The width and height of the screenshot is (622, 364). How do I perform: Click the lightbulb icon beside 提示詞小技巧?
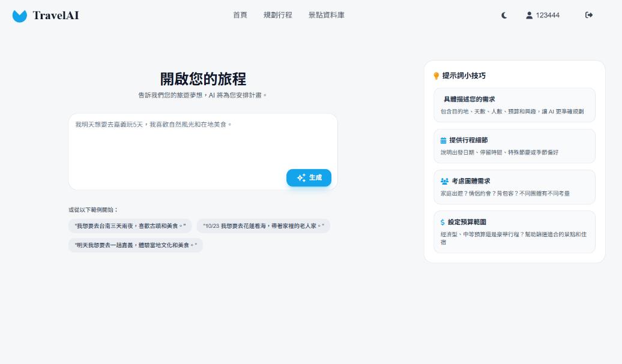436,76
